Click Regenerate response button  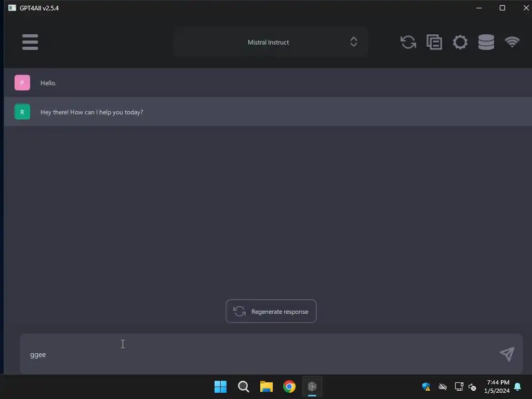(271, 311)
